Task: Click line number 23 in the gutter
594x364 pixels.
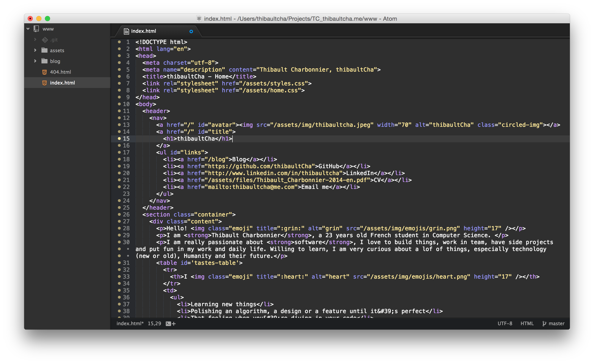Action: tap(126, 194)
